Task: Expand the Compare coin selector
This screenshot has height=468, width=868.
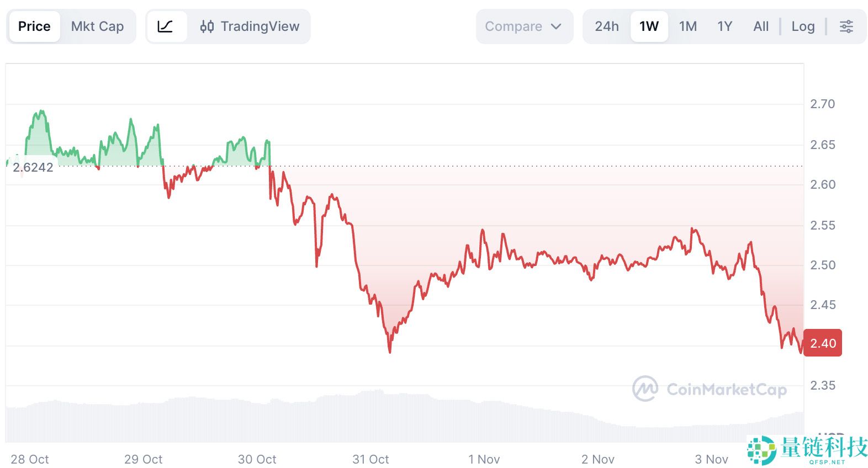Action: pos(523,26)
